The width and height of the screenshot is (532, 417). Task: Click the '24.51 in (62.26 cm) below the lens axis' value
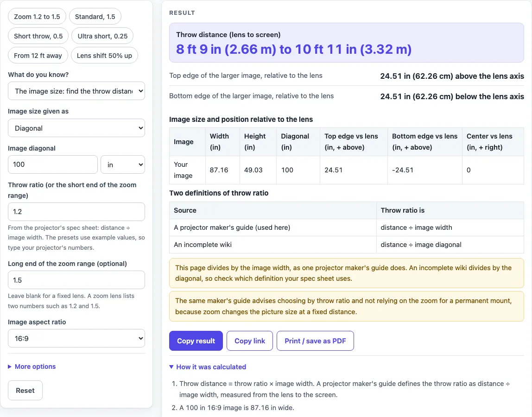(452, 96)
